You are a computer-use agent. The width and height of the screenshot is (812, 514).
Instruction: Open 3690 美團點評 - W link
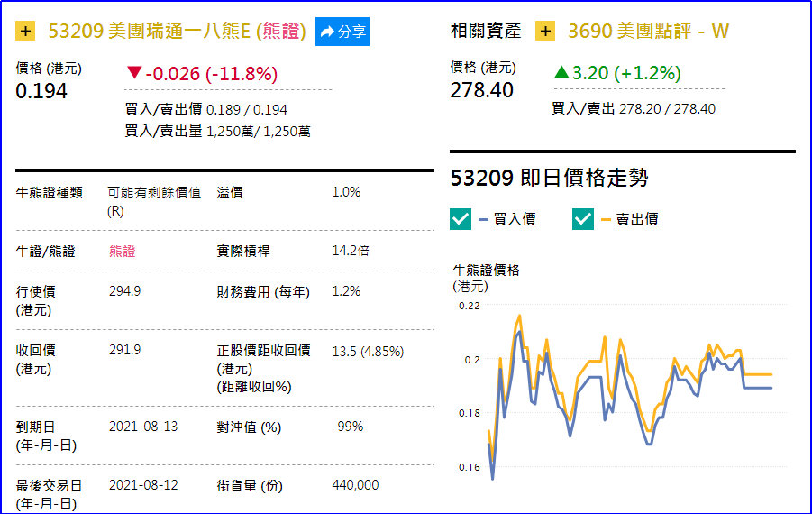click(648, 31)
